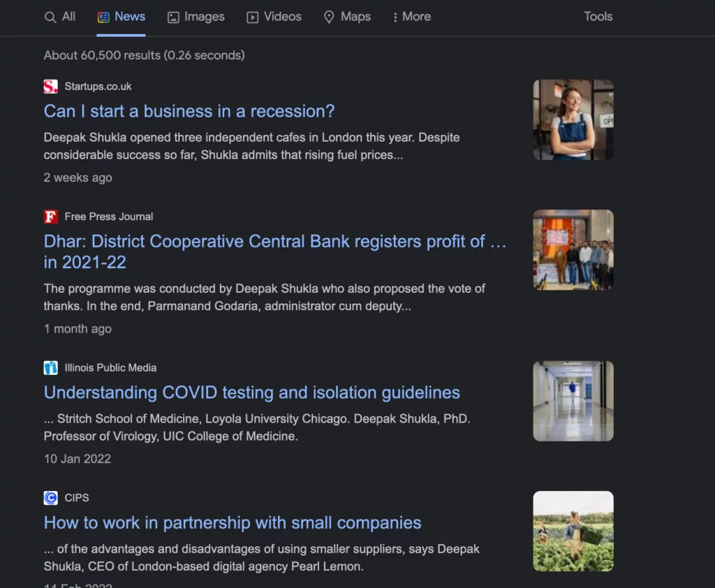
Task: Click the Startups.co.uk favicon icon
Action: coord(50,86)
